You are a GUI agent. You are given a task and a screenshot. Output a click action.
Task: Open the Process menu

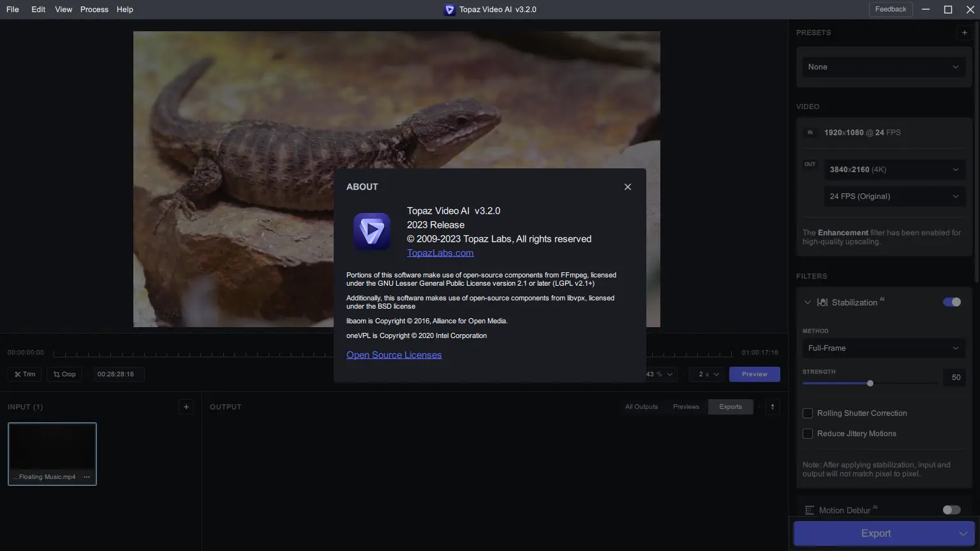coord(94,10)
